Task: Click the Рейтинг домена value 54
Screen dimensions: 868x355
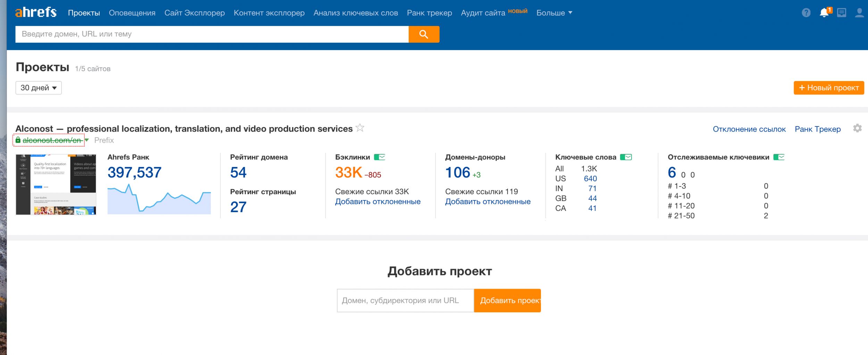Action: point(238,172)
